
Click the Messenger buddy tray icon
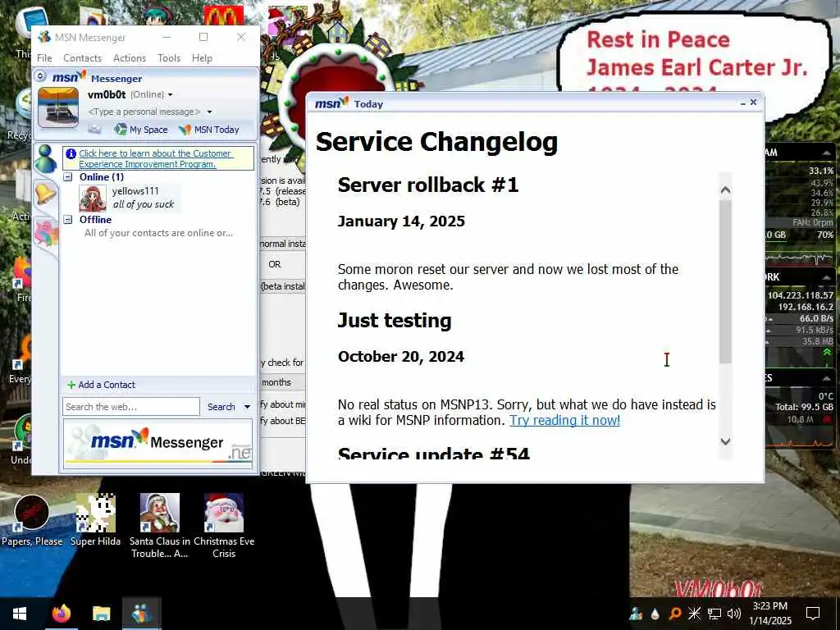point(636,614)
